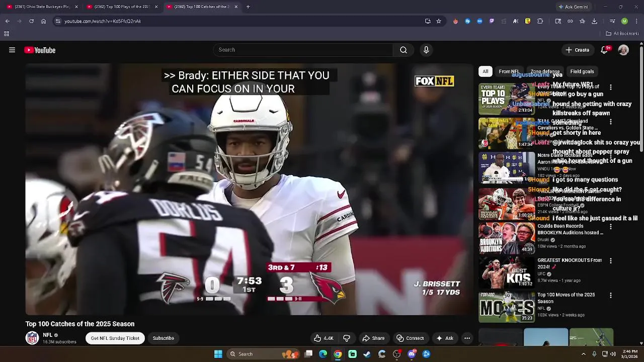Select the Field goals filter chip
This screenshot has height=362, width=644.
click(582, 71)
